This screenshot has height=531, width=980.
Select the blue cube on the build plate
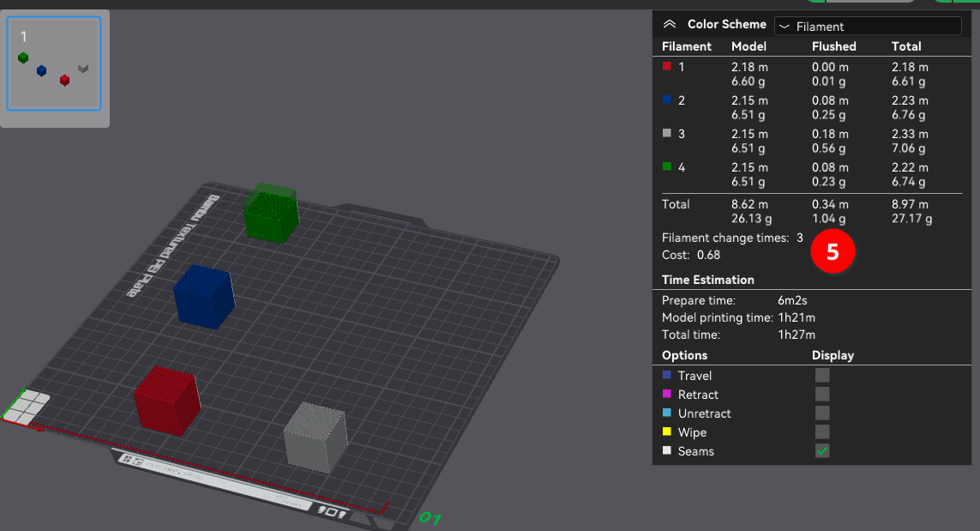click(x=204, y=297)
